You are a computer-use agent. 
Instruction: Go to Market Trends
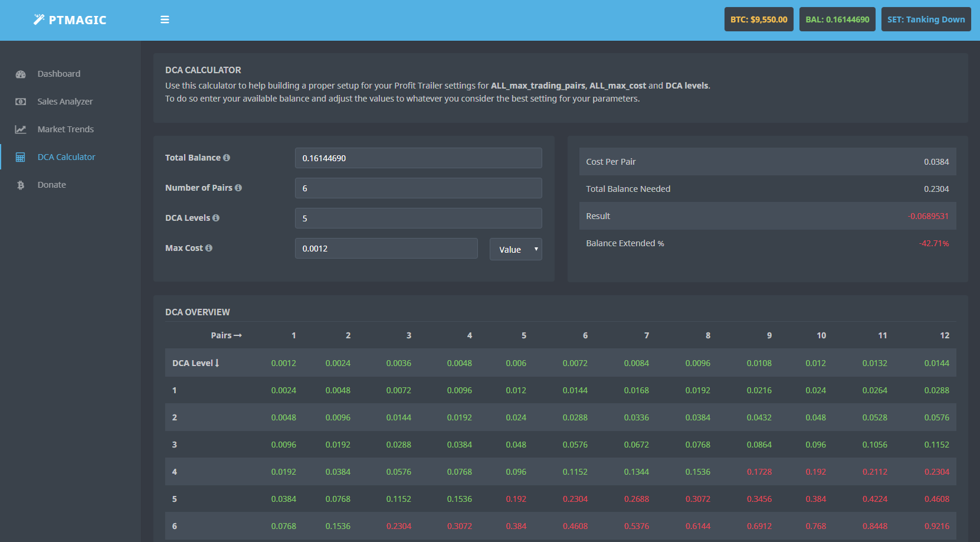coord(65,129)
